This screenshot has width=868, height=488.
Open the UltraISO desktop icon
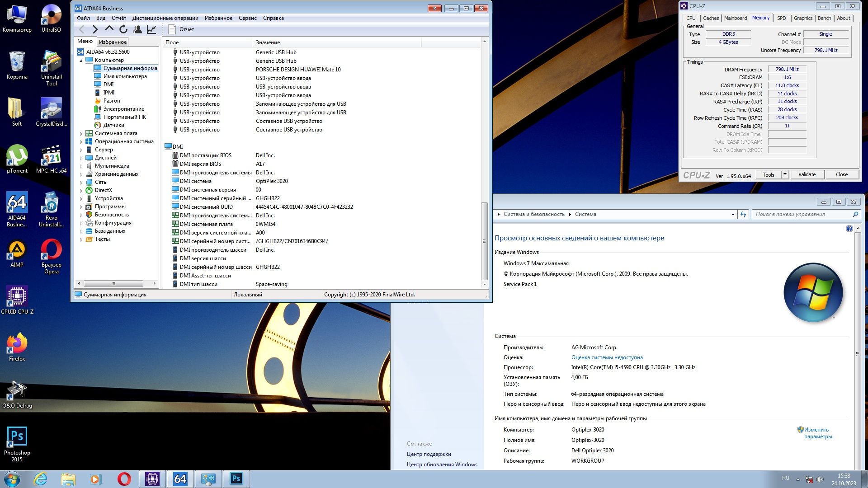tap(51, 18)
